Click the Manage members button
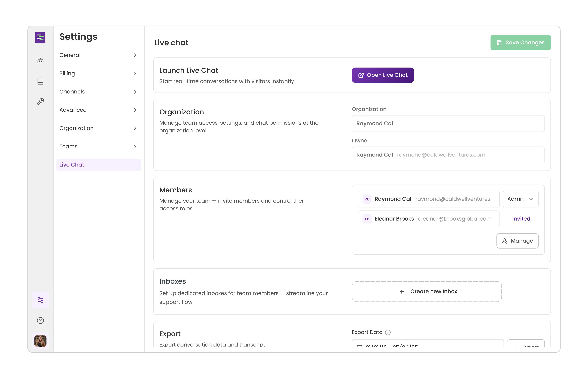Screen dimensions: 588x385 point(517,241)
